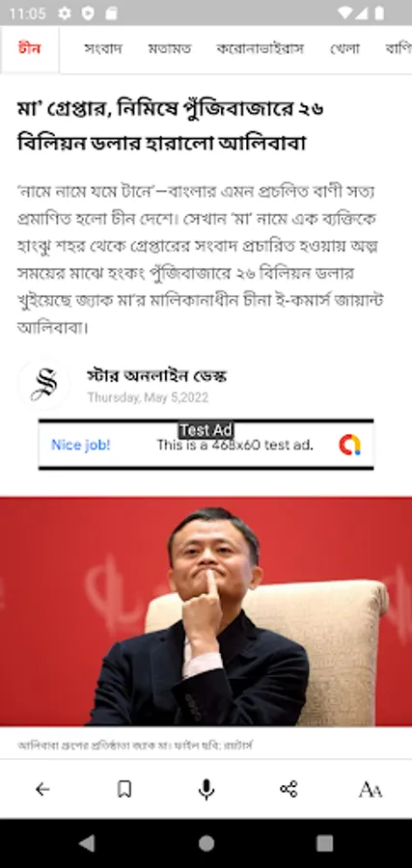Image resolution: width=412 pixels, height=868 pixels.
Task: Bookmark this article
Action: (x=124, y=789)
